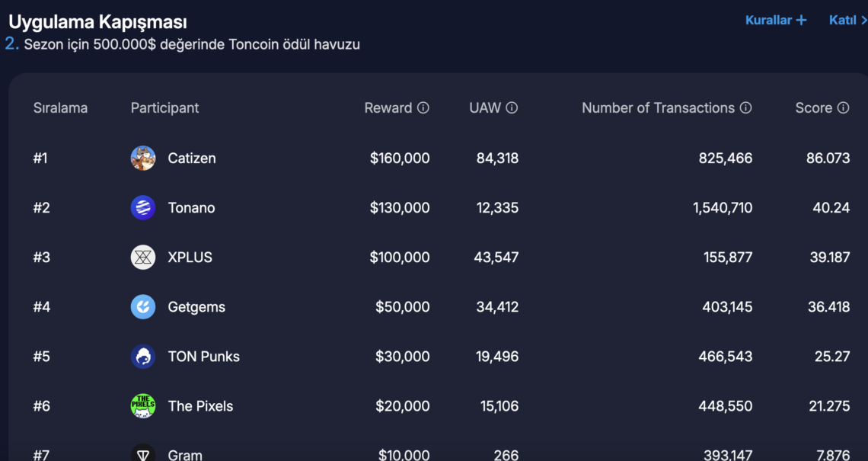Click the Catizen cat logo icon
Viewport: 868px width, 461px height.
coord(143,158)
